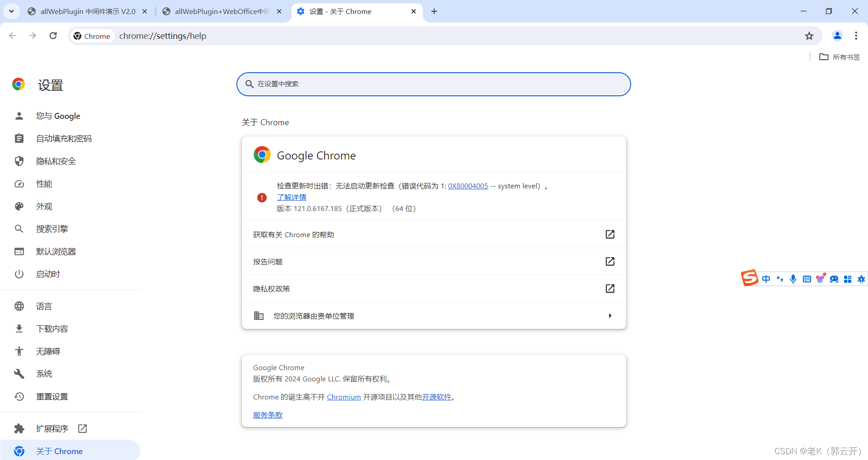Screen dimensions: 868x460
Task: Bookmark this page with the star icon
Action: coord(809,36)
